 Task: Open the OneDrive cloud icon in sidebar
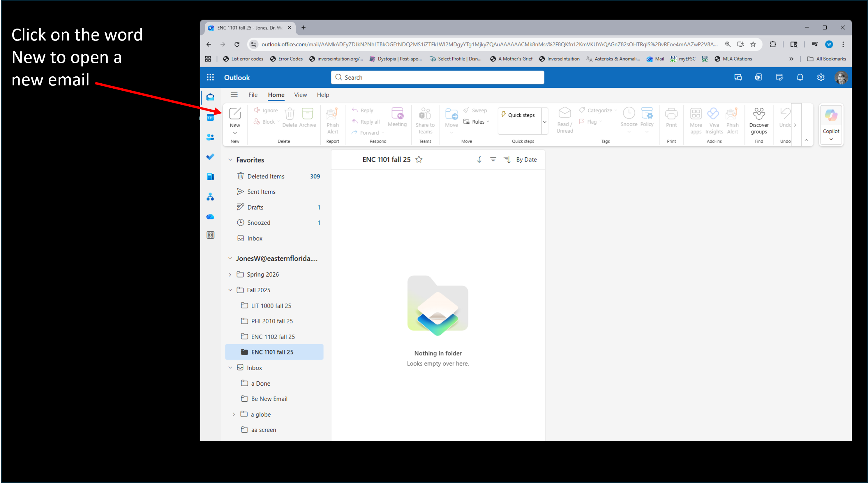click(x=210, y=217)
